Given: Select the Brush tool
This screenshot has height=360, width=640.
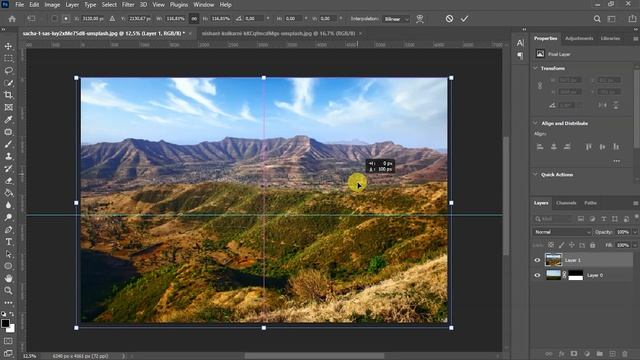Looking at the screenshot, I should tap(8, 144).
